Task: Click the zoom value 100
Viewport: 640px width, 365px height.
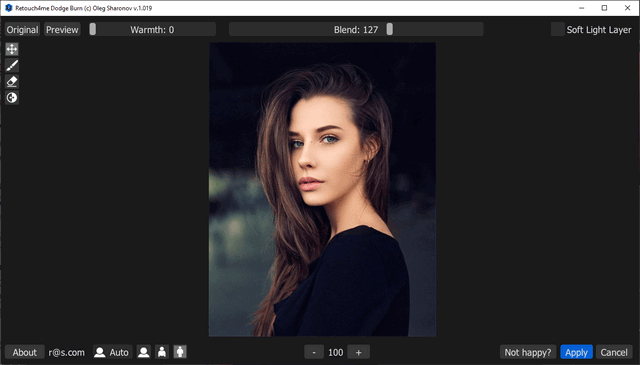Action: point(336,352)
